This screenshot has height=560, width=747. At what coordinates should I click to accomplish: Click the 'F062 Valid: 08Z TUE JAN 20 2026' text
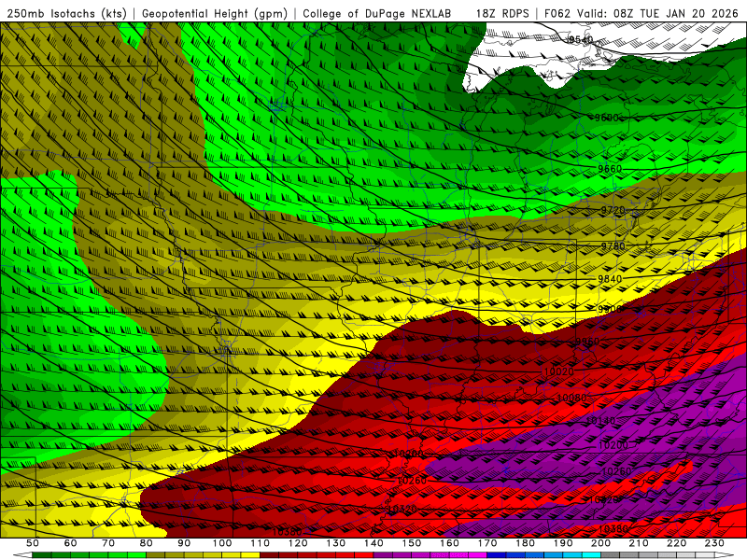(642, 13)
